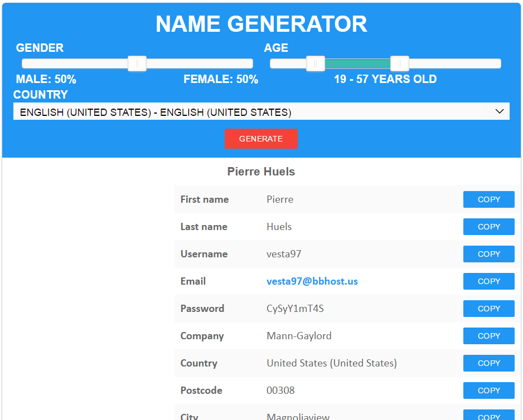523x420 pixels.
Task: Click the MALE: 50% label
Action: tap(46, 79)
